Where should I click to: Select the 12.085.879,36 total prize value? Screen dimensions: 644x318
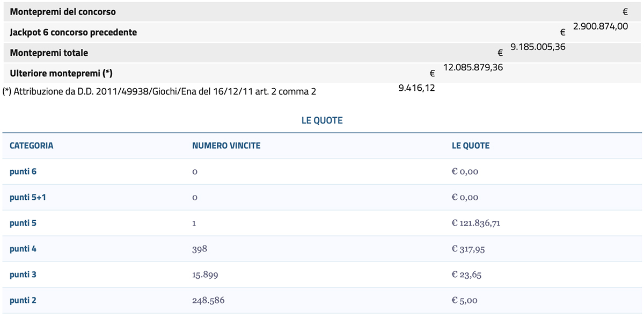click(x=473, y=67)
